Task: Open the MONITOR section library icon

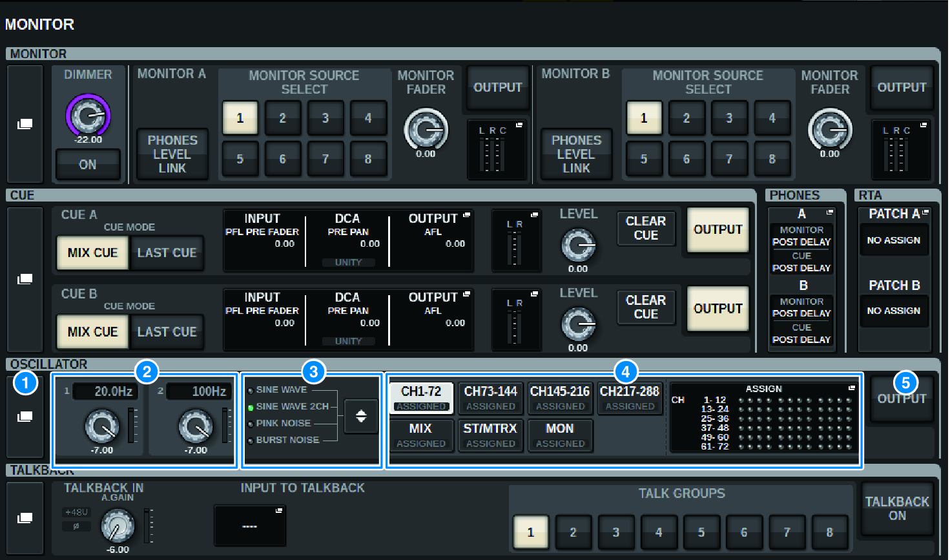Action: click(x=25, y=123)
